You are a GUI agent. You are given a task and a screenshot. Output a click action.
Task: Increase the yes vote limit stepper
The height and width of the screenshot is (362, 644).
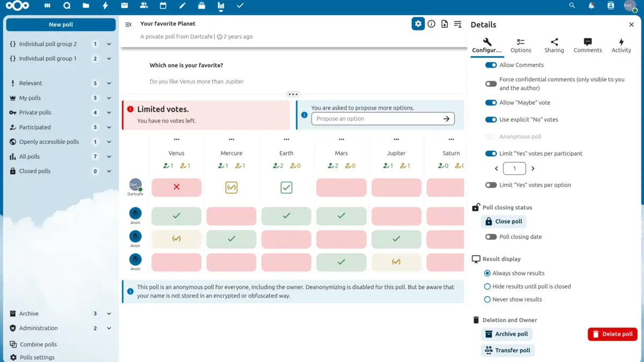533,168
